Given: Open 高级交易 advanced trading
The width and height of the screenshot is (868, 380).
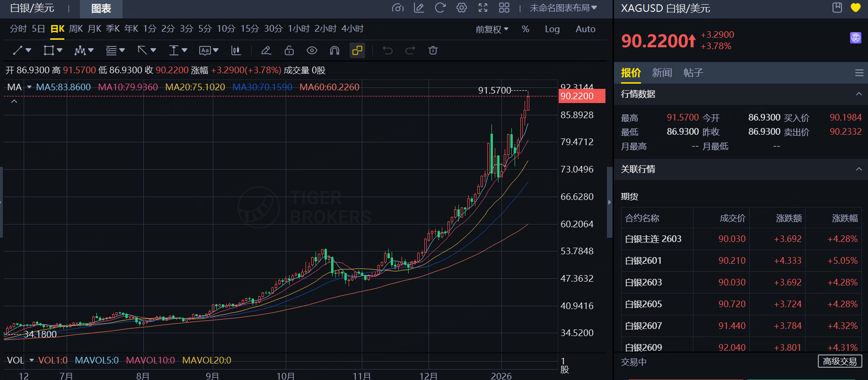Looking at the screenshot, I should [x=840, y=362].
